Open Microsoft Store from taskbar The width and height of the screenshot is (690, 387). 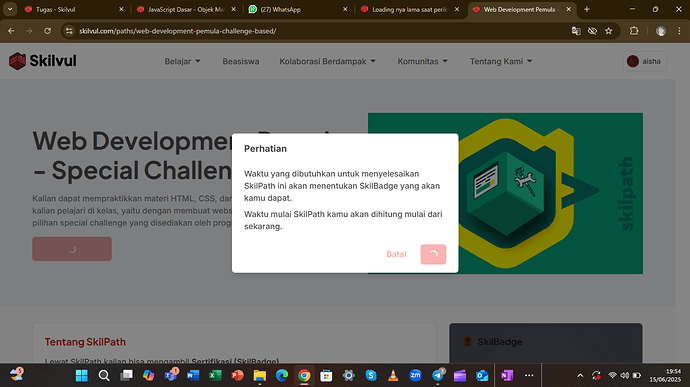pyautogui.click(x=327, y=376)
